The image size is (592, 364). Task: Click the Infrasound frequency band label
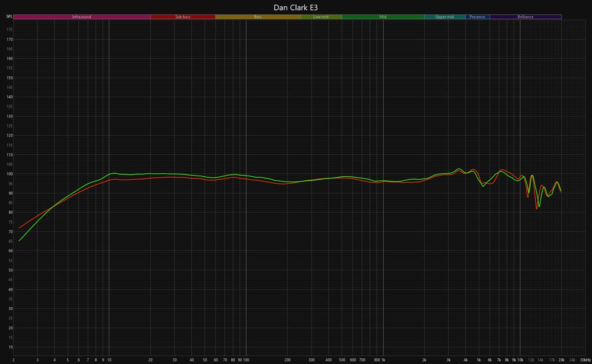(x=82, y=17)
